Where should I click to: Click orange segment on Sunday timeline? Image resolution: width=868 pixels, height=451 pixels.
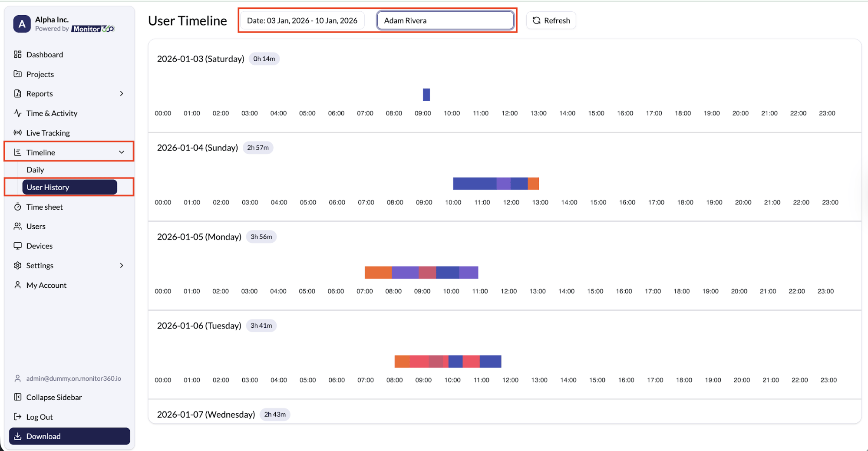533,184
